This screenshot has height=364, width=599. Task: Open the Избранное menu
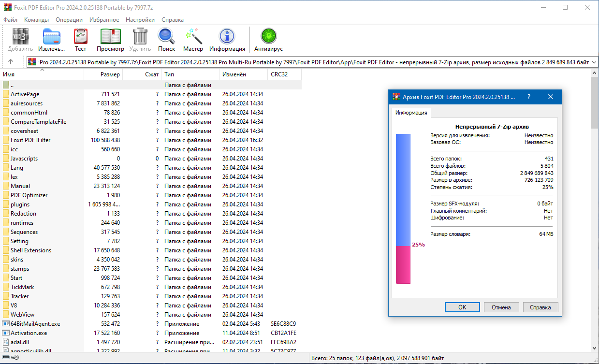pyautogui.click(x=104, y=20)
